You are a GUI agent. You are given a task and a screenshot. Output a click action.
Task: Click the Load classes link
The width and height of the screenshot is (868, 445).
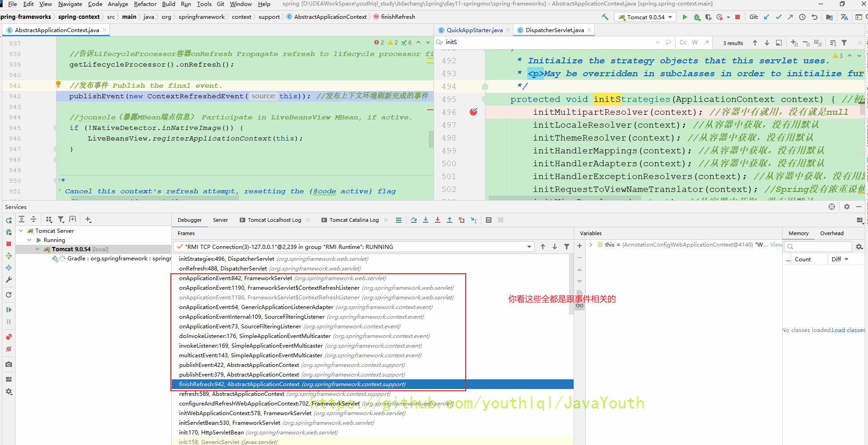click(x=848, y=330)
